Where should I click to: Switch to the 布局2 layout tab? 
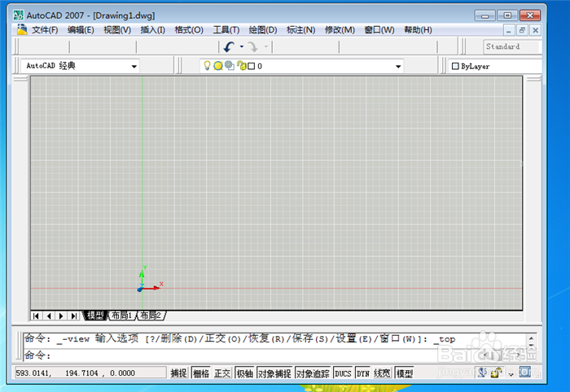point(151,316)
